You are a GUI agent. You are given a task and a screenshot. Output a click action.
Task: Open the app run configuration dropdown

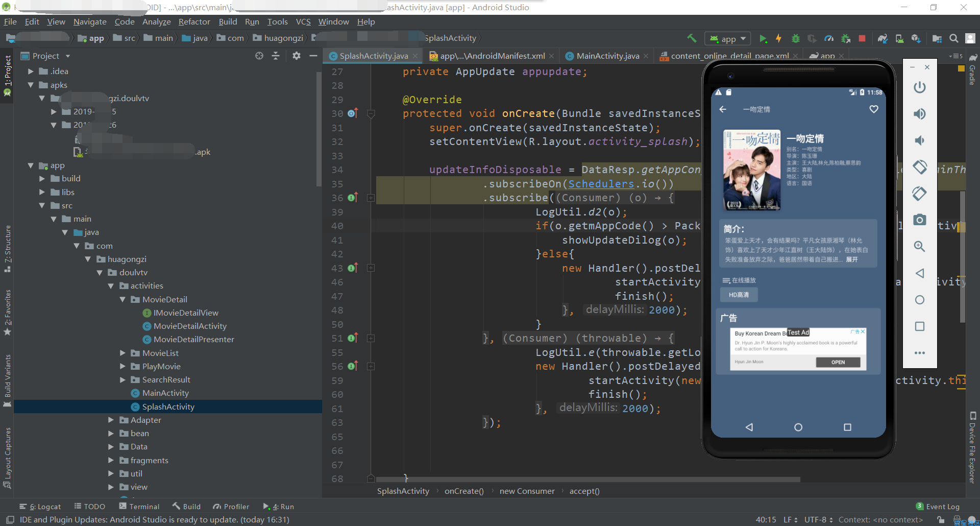728,39
